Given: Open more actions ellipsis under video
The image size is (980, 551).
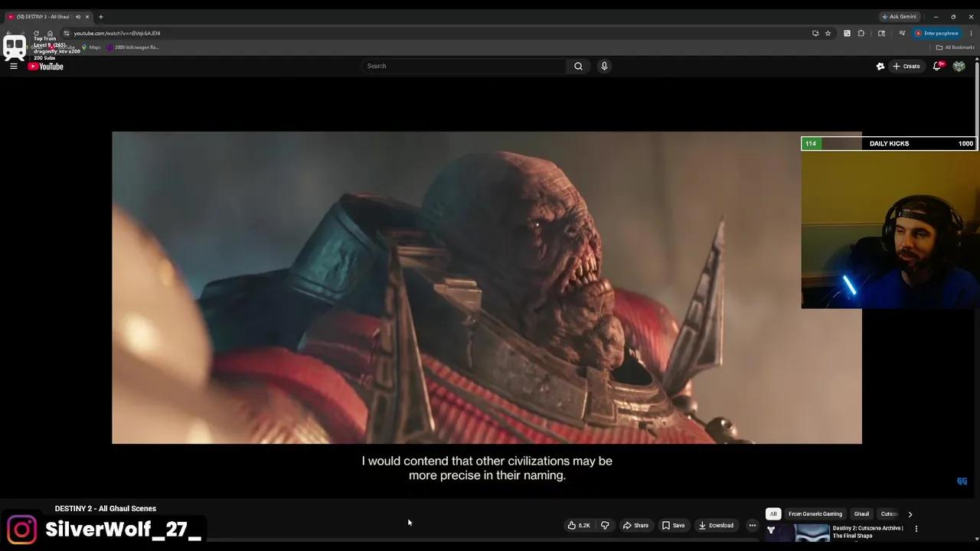Looking at the screenshot, I should 753,525.
